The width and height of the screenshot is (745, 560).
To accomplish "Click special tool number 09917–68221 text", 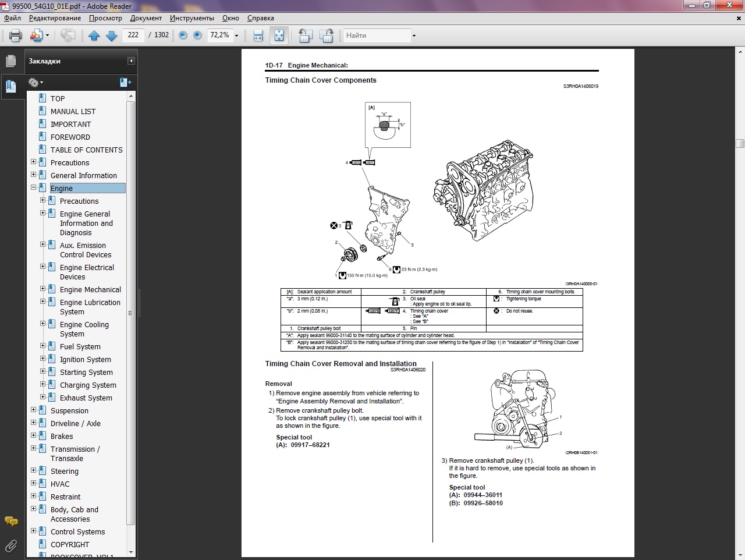I will point(310,445).
